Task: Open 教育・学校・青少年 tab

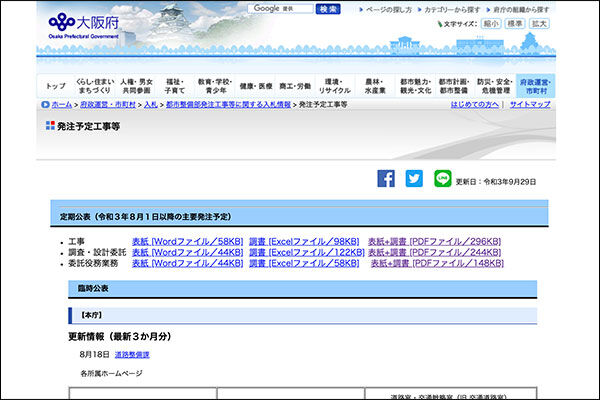Action: tap(215, 86)
